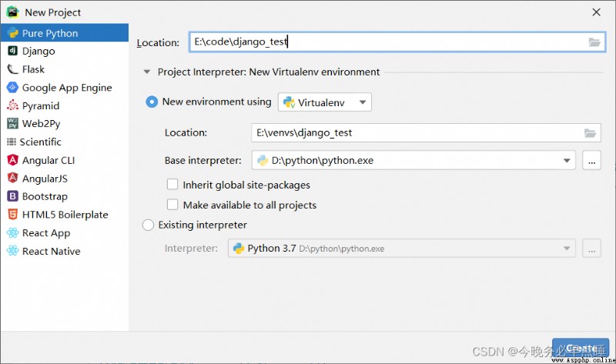Image resolution: width=616 pixels, height=364 pixels.
Task: Click Python icon in Base interpreter field
Action: click(x=263, y=160)
